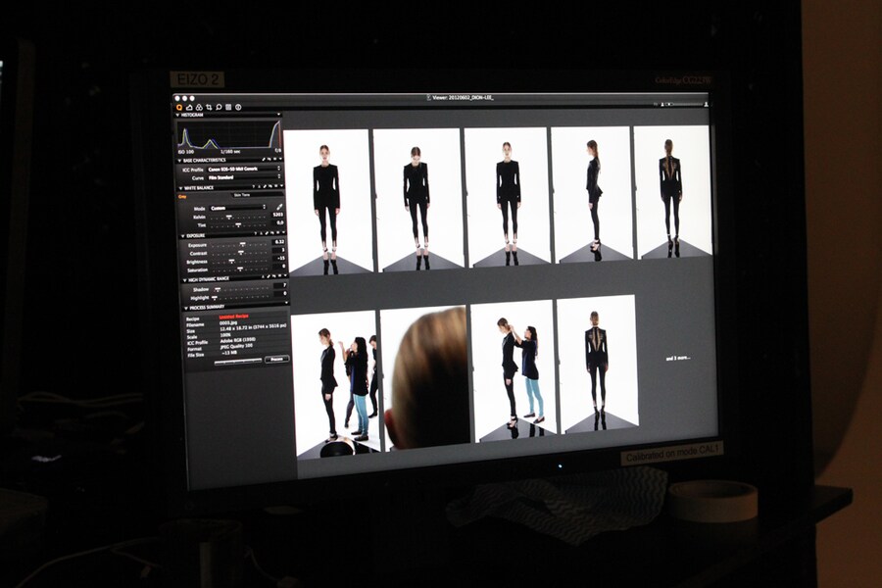Open the white balance Mode dropdown
This screenshot has width=882, height=588.
click(238, 208)
